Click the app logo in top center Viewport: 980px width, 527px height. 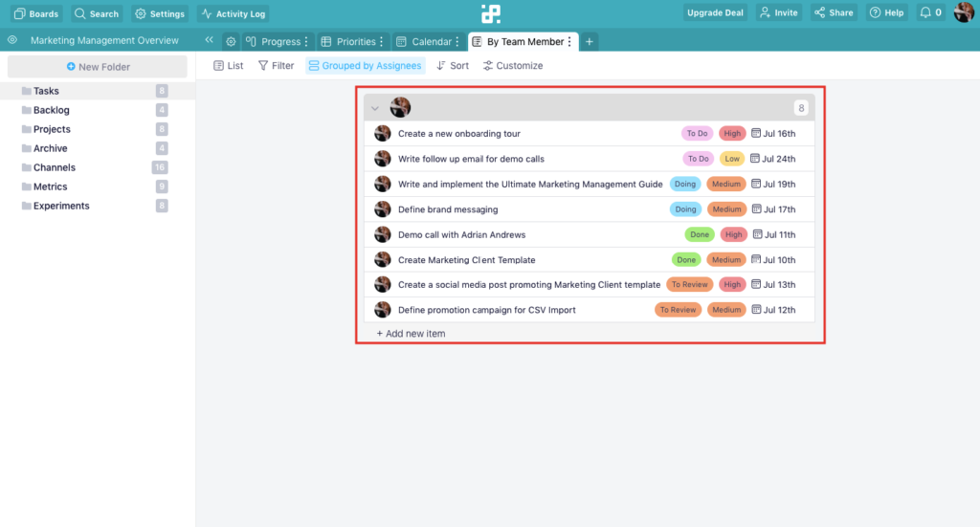[490, 13]
